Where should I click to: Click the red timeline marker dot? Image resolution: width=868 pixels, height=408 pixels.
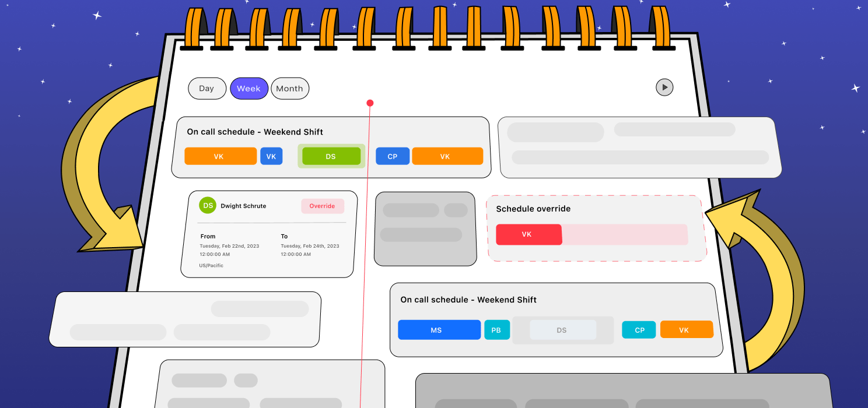[370, 103]
